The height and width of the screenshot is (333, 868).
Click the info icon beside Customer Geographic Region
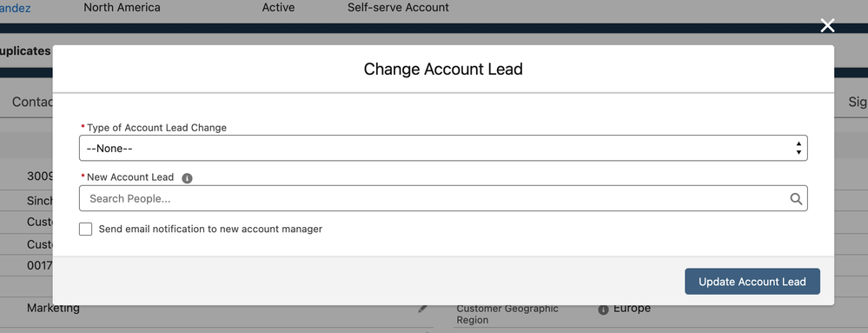603,310
